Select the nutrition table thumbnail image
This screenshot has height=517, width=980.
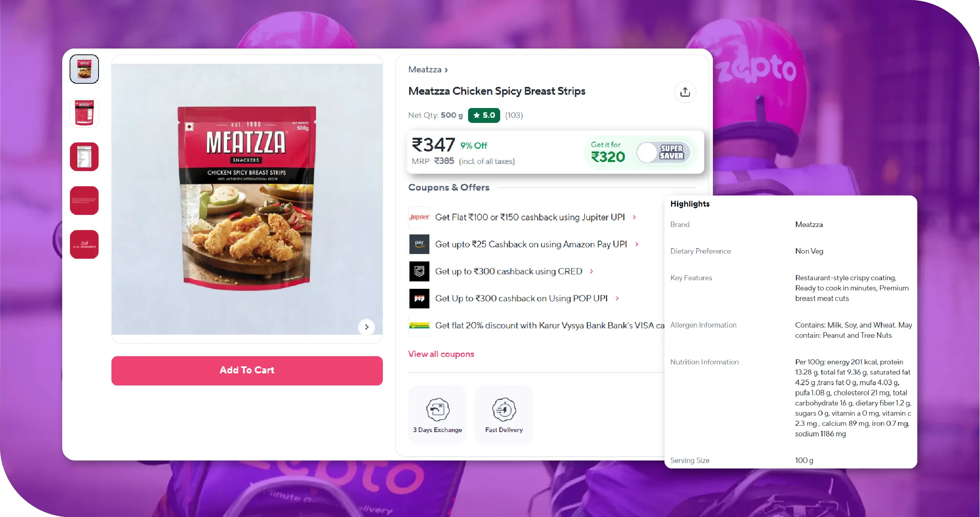[84, 157]
